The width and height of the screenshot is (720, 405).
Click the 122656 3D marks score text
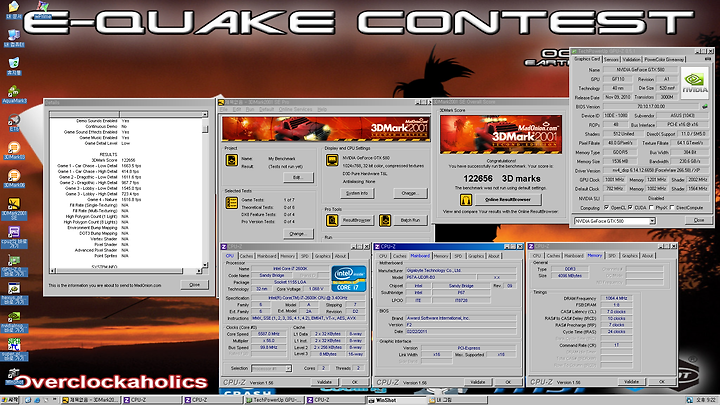501,179
